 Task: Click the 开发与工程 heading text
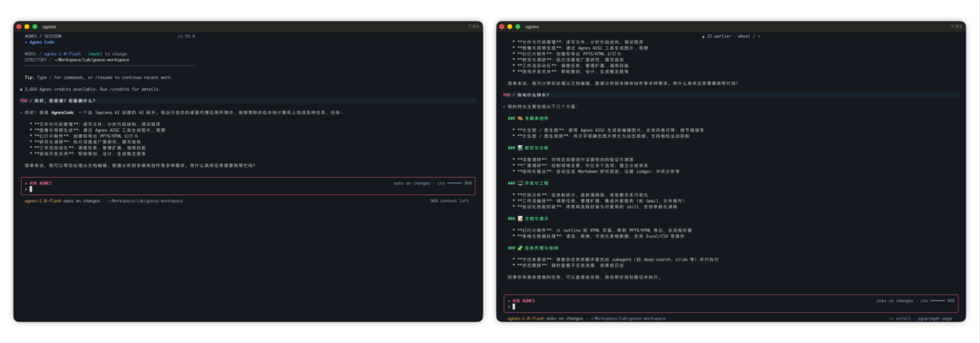click(536, 183)
